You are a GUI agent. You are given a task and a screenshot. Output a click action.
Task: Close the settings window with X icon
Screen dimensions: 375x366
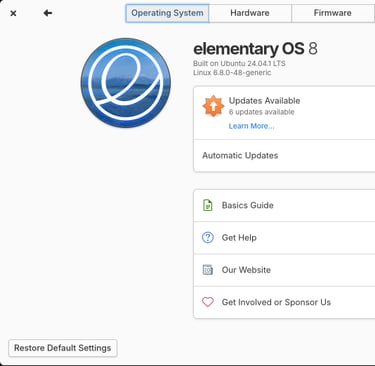[13, 13]
